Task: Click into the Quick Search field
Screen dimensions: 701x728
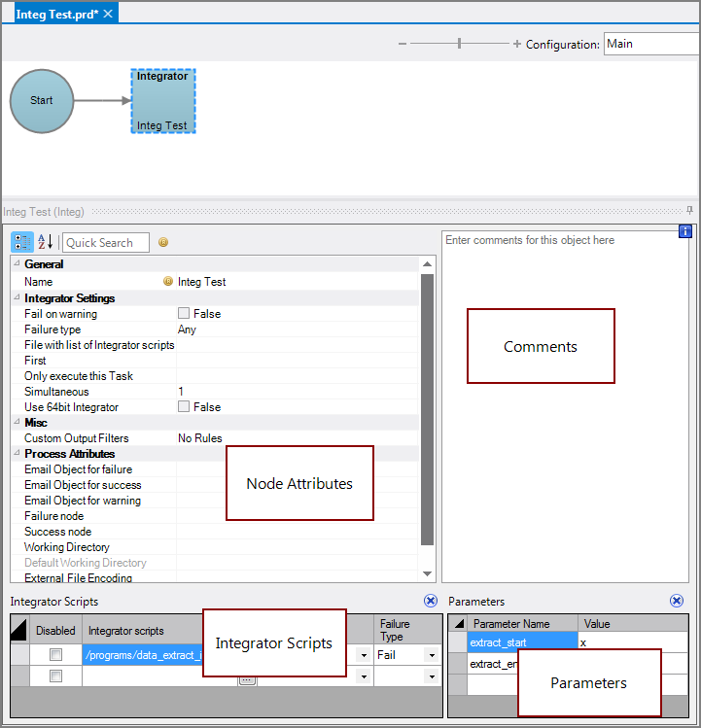Action: [x=106, y=242]
